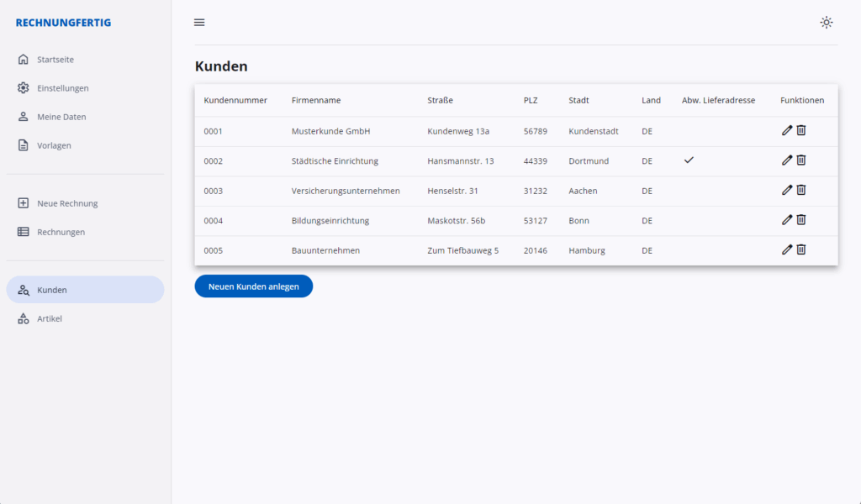Viewport: 861px width, 504px height.
Task: Open Einstellungen from the sidebar
Action: pyautogui.click(x=62, y=88)
